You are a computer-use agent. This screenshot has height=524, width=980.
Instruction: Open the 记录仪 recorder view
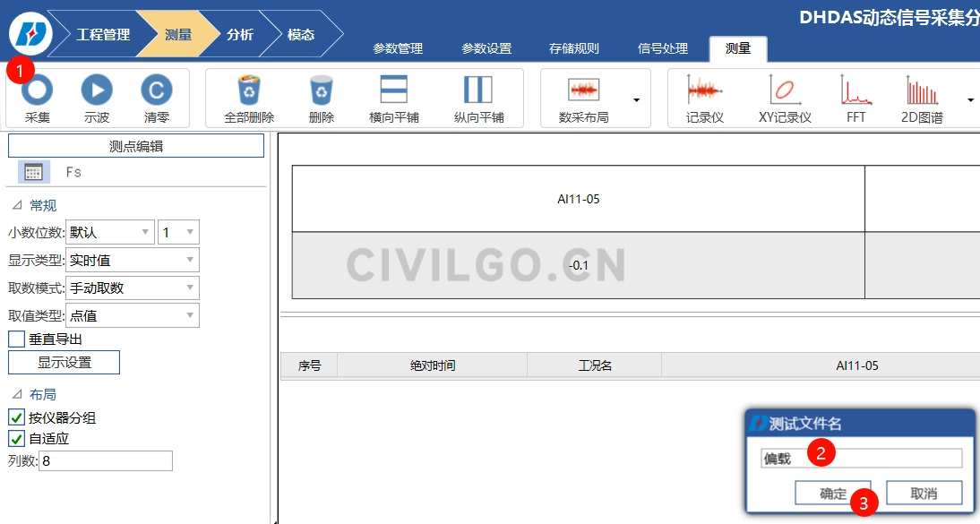click(x=705, y=90)
